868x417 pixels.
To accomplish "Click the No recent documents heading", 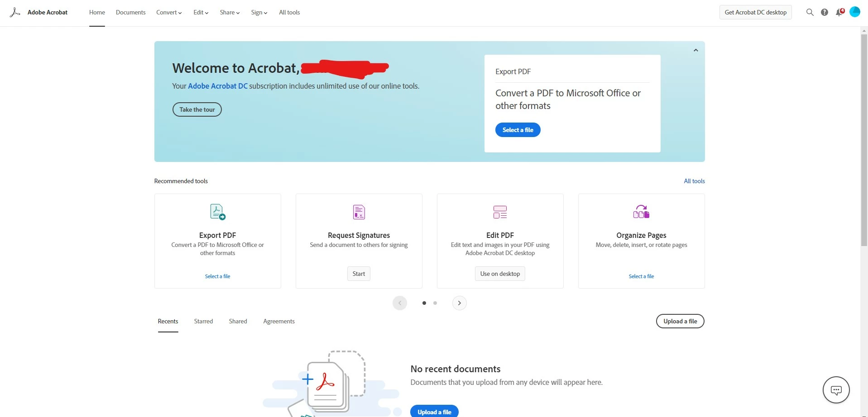I will pos(456,369).
